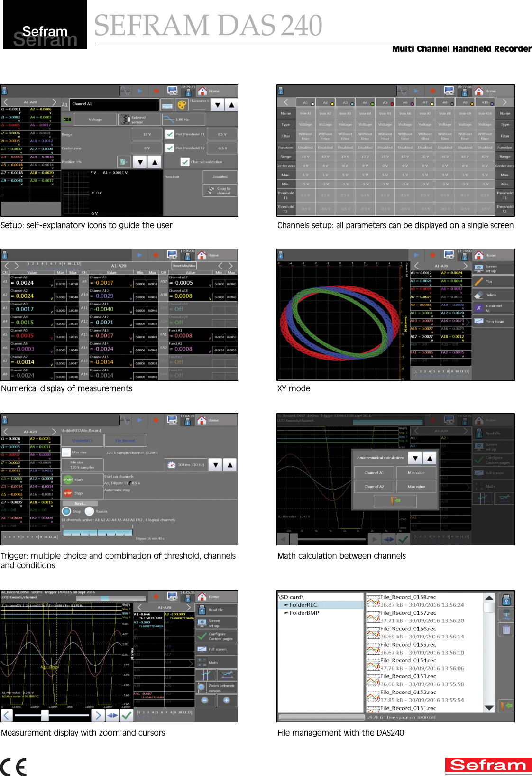Open the color palette icon in Setup screen

coord(182,105)
